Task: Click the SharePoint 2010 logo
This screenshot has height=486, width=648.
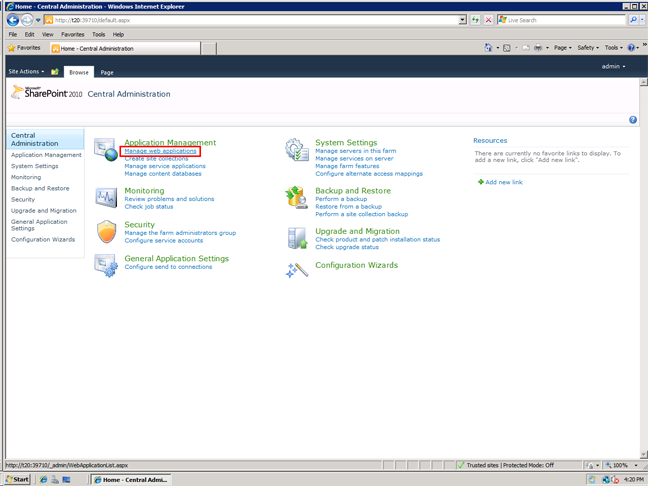Action: 47,93
